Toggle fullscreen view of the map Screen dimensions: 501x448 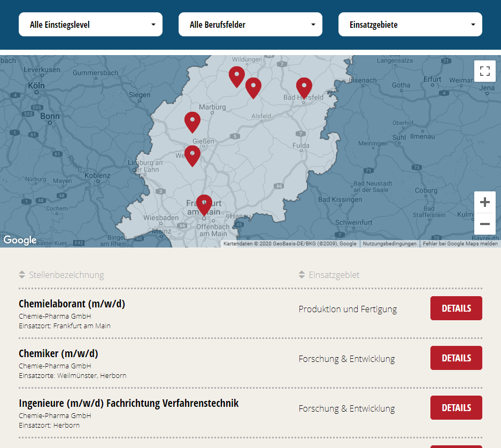point(484,71)
